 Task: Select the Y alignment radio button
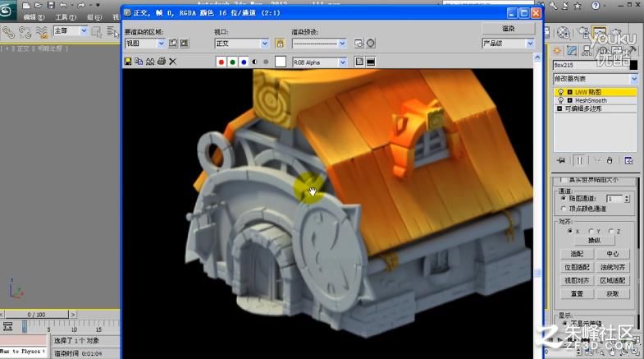[x=591, y=231]
